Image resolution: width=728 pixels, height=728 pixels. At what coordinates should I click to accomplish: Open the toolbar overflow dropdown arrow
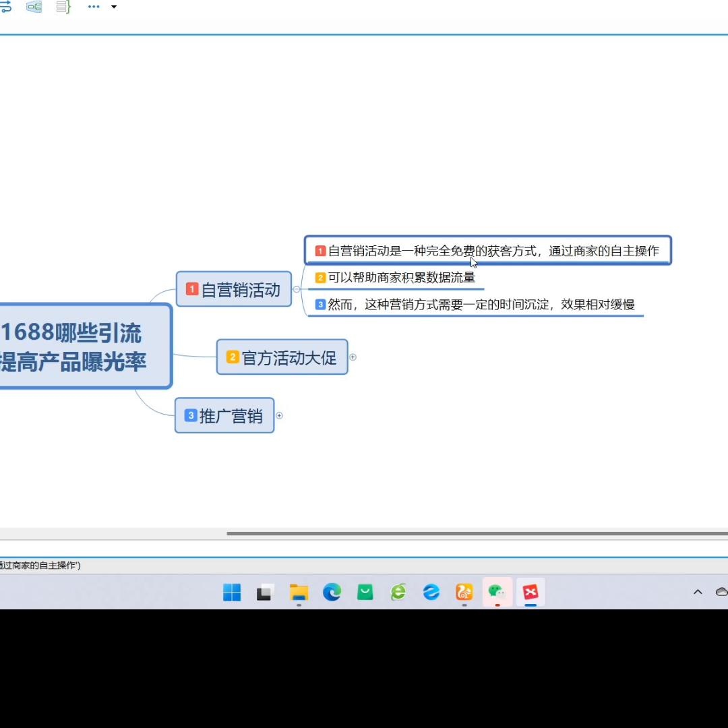pos(114,7)
